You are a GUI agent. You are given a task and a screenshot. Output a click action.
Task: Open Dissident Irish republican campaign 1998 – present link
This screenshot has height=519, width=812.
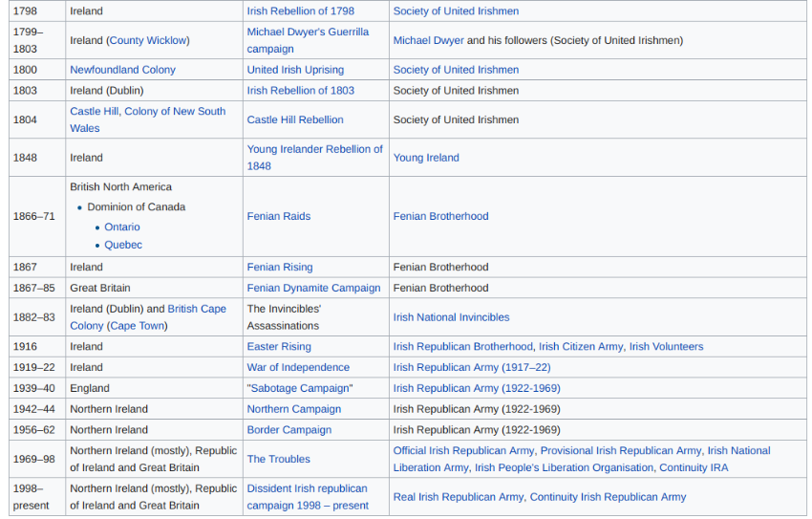click(x=308, y=497)
